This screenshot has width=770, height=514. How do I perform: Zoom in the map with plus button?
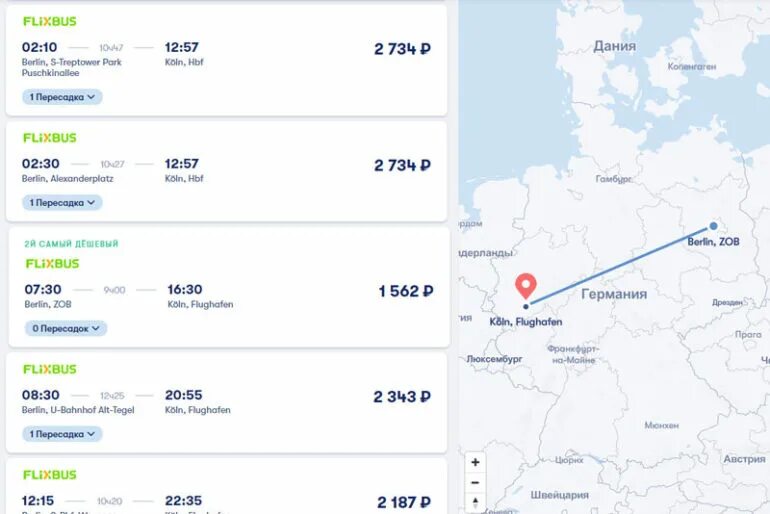475,462
